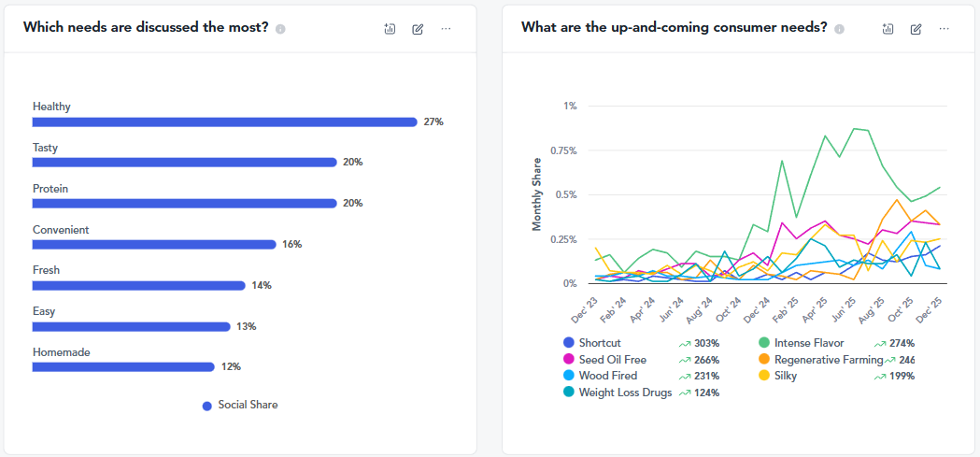Click the Protein 20% bar
Image resolution: width=980 pixels, height=457 pixels.
coord(184,203)
